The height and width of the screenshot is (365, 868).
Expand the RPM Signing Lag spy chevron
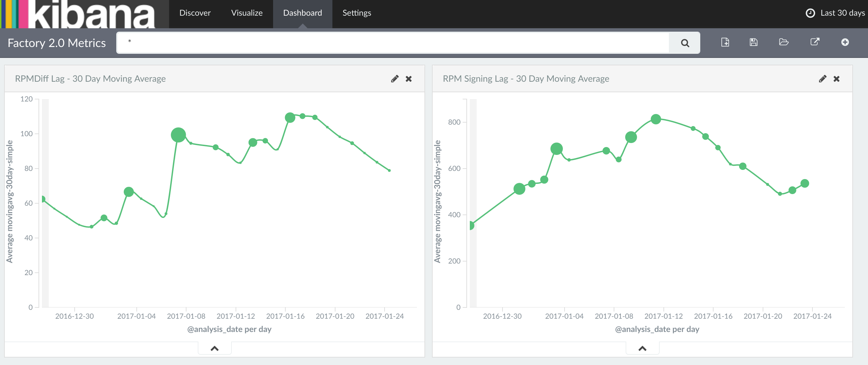642,348
